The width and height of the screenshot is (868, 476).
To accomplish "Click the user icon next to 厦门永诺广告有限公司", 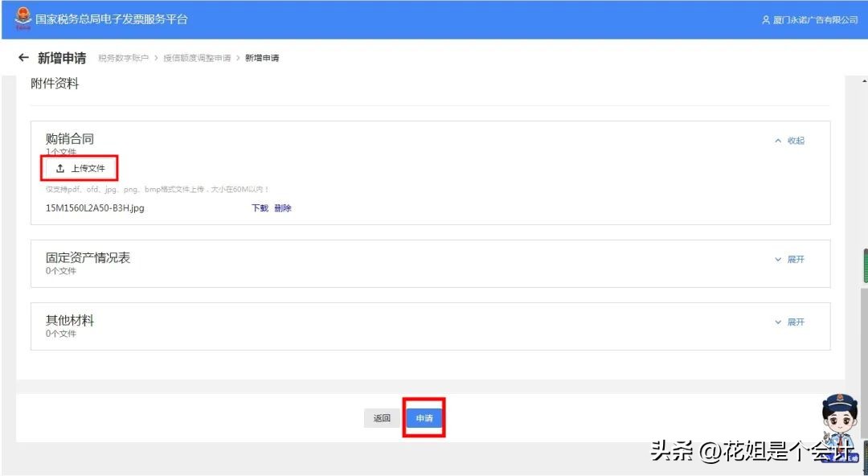I will point(764,19).
